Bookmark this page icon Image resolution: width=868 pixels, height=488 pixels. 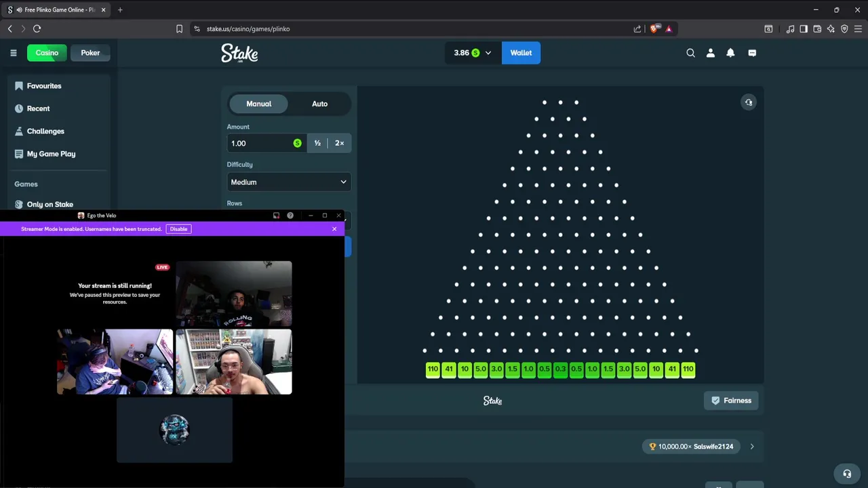pos(179,28)
